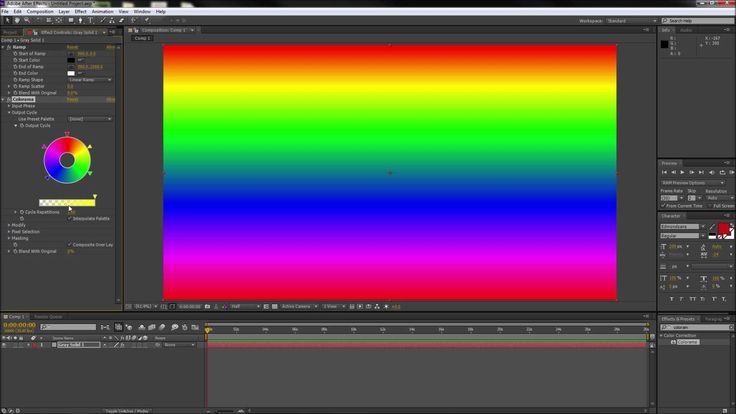
Task: Jump to the first frame in Preview
Action: click(x=664, y=172)
